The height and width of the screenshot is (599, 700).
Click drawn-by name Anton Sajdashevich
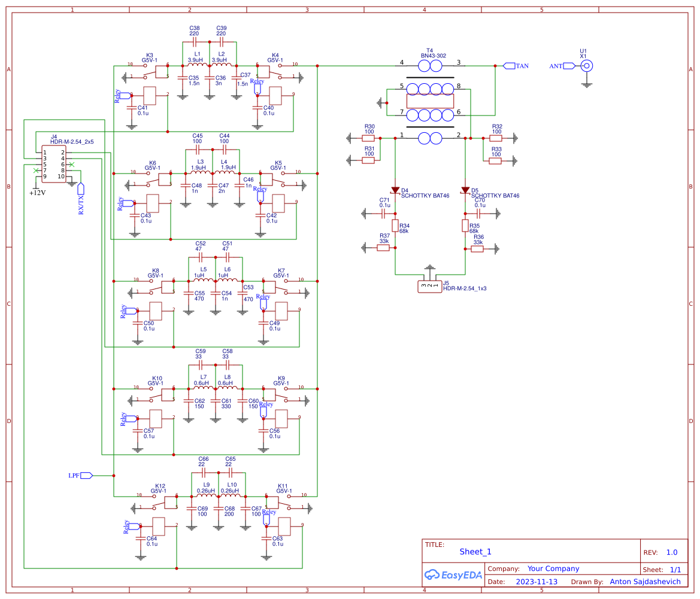pos(645,581)
